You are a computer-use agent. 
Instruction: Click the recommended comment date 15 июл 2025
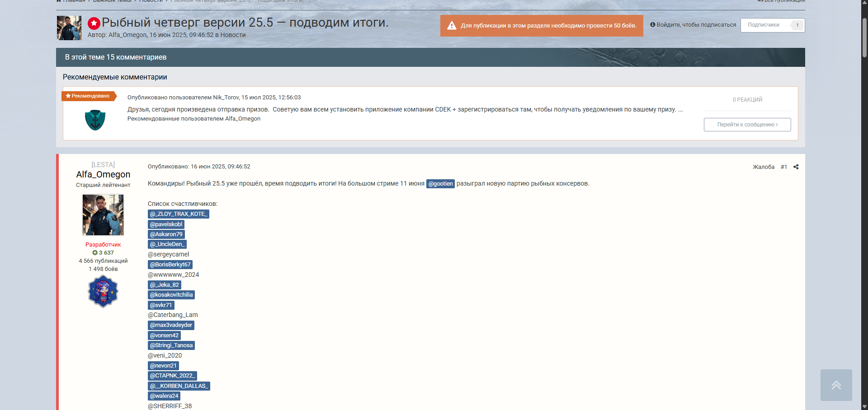point(271,98)
